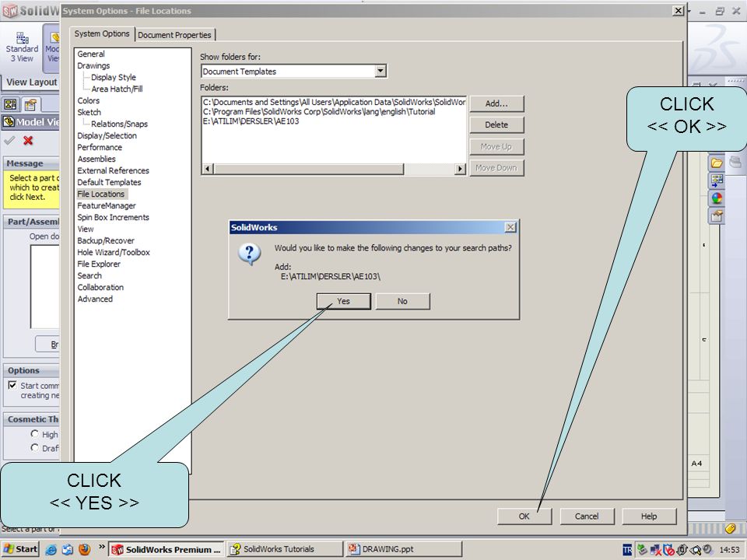Select Display Style under Drawings
This screenshot has height=560, width=747.
tap(114, 77)
